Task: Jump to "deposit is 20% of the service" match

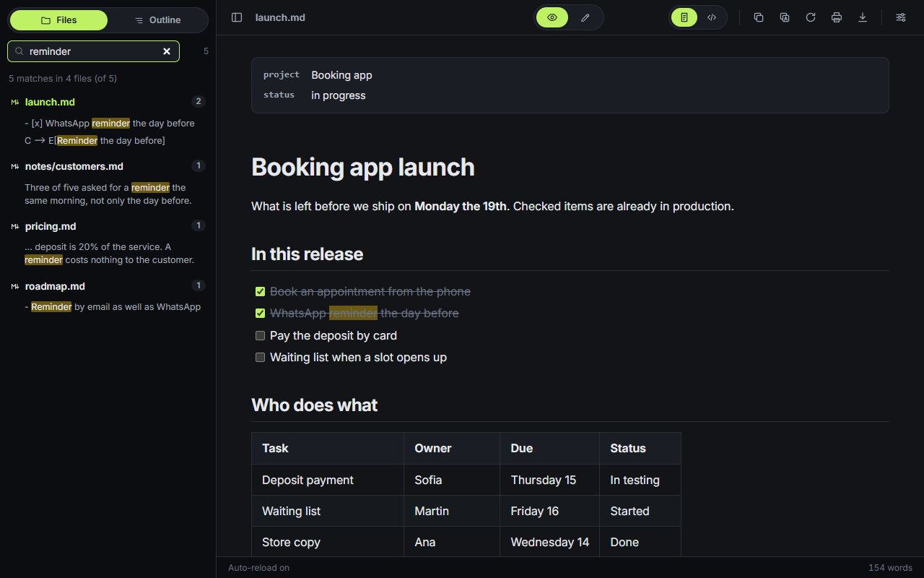Action: 109,254
